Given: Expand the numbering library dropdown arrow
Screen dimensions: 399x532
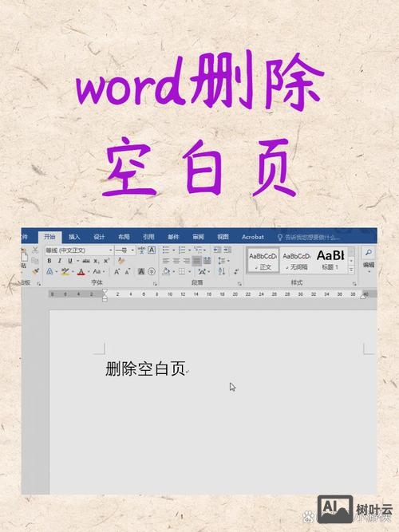Looking at the screenshot, I should point(189,250).
